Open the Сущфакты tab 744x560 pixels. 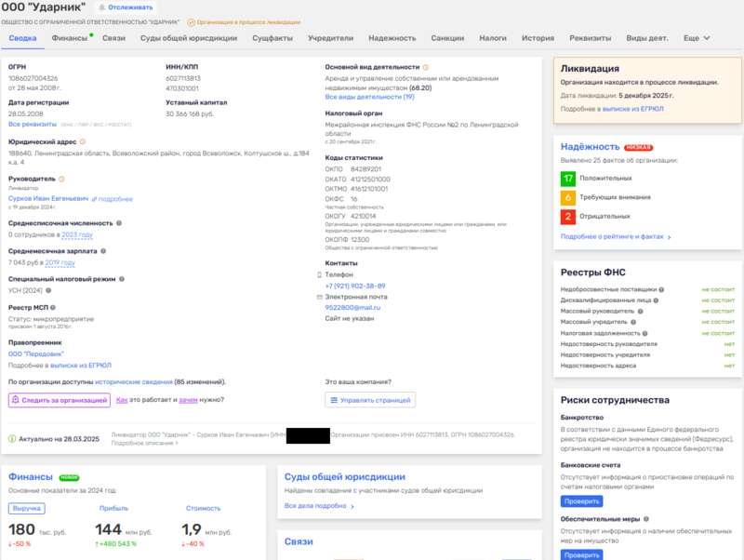(272, 38)
